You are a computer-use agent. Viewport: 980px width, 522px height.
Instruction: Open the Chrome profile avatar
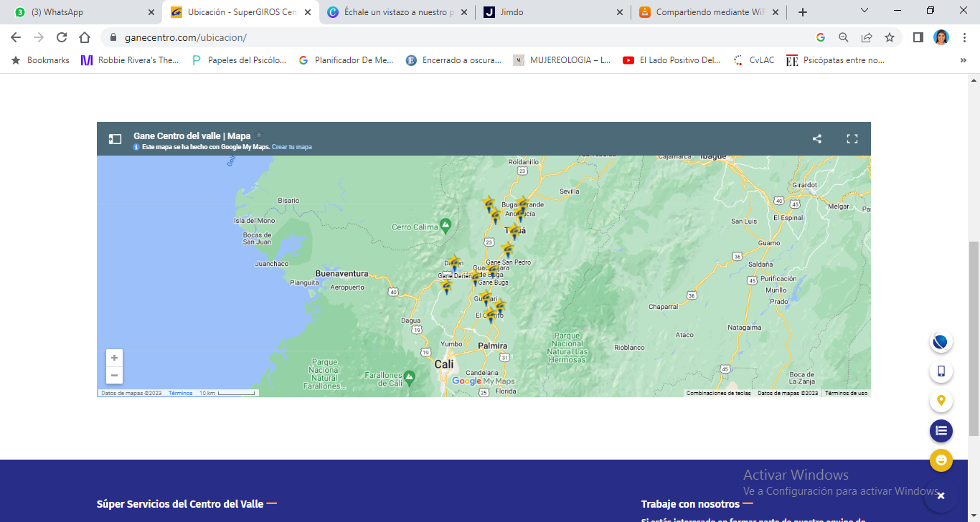pyautogui.click(x=941, y=37)
